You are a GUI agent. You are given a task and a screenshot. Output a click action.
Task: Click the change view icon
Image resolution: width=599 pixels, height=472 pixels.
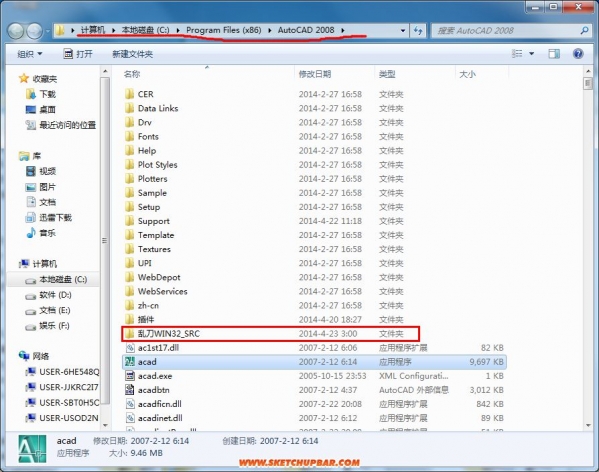[x=517, y=53]
